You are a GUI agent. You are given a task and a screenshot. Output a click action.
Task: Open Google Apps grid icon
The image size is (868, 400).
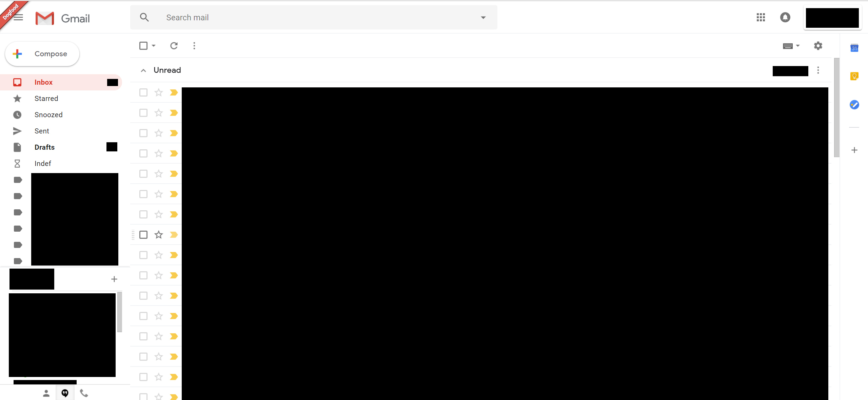761,17
